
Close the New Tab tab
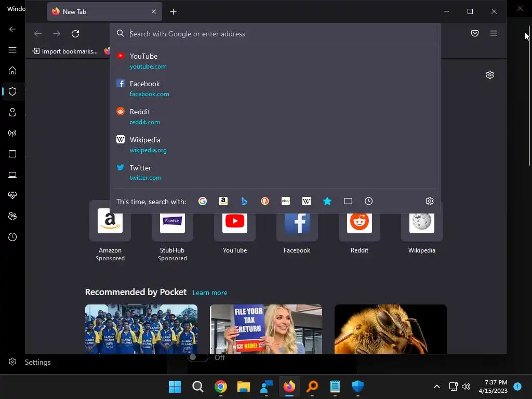pos(154,11)
